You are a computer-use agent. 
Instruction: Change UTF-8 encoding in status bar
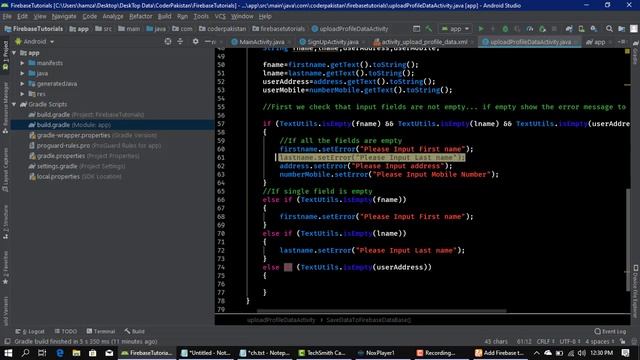tap(570, 341)
